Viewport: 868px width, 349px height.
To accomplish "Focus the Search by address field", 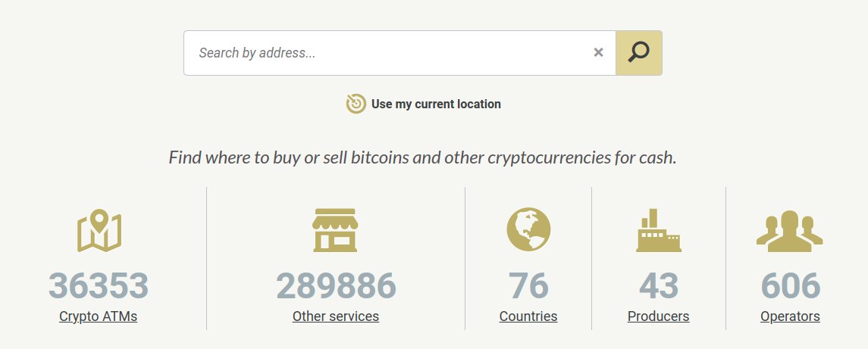I will click(387, 53).
